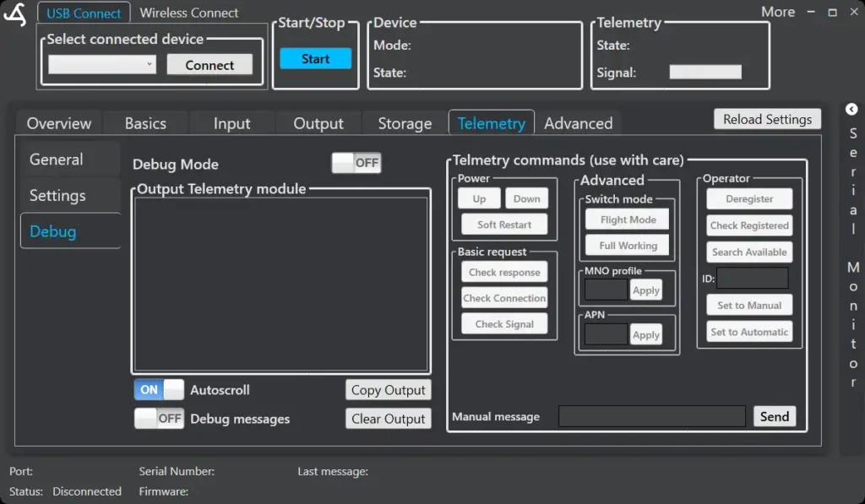The image size is (865, 504).
Task: Toggle the Debug Mode switch
Action: click(356, 163)
